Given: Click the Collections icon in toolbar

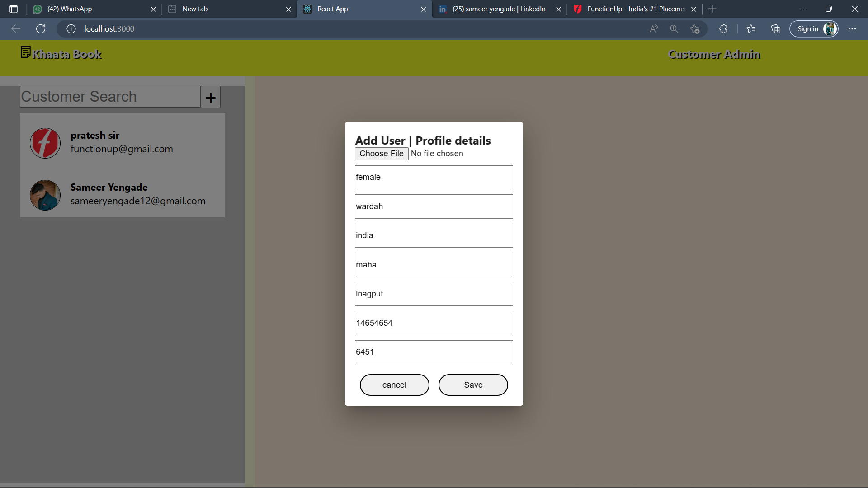Looking at the screenshot, I should (x=776, y=28).
